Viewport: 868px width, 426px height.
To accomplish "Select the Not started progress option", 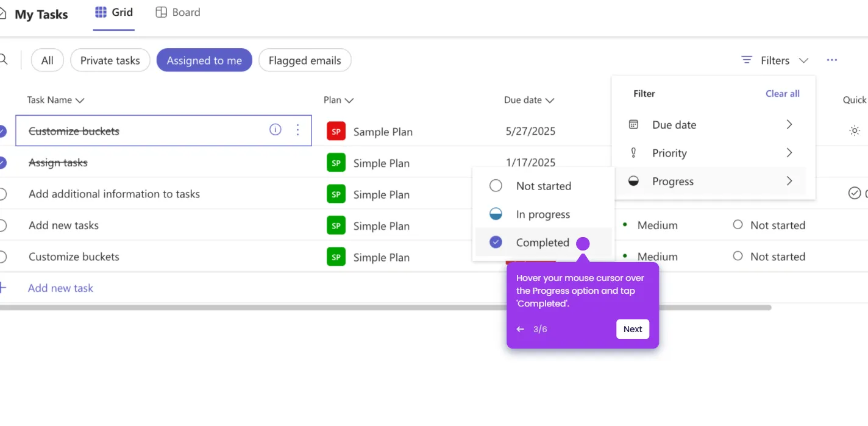I will coord(543,186).
